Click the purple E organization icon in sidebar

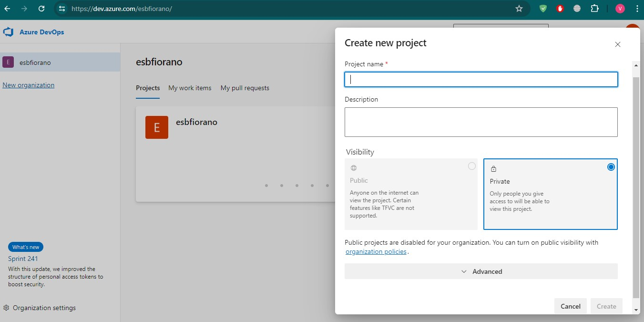tap(8, 62)
